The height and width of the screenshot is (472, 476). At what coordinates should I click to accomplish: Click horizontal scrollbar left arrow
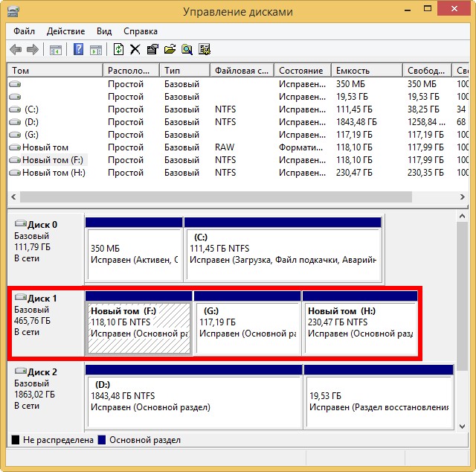[13, 197]
